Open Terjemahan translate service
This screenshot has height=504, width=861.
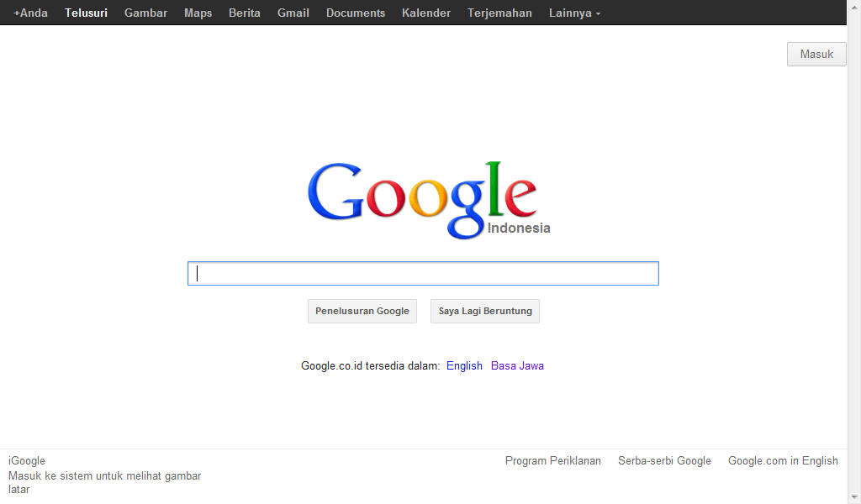[x=499, y=13]
